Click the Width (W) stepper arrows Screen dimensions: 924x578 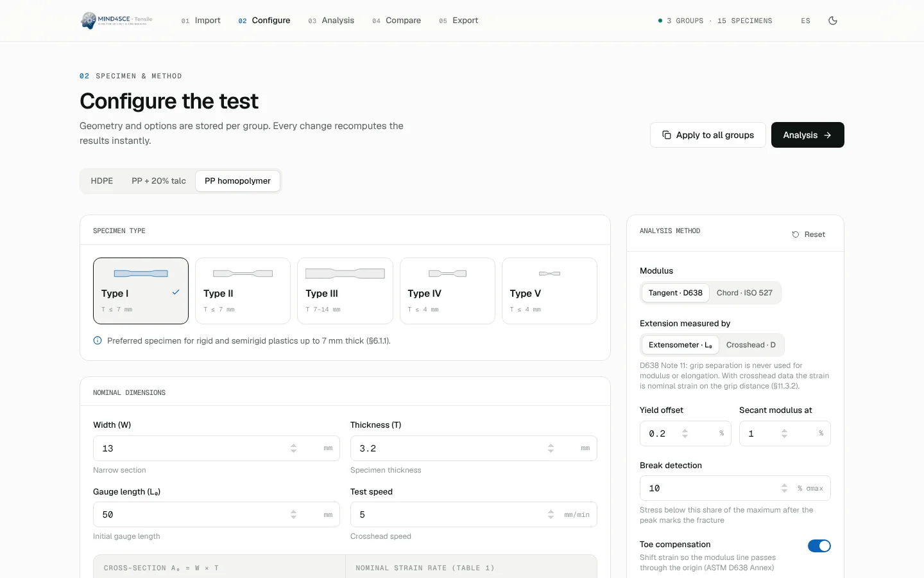point(293,448)
